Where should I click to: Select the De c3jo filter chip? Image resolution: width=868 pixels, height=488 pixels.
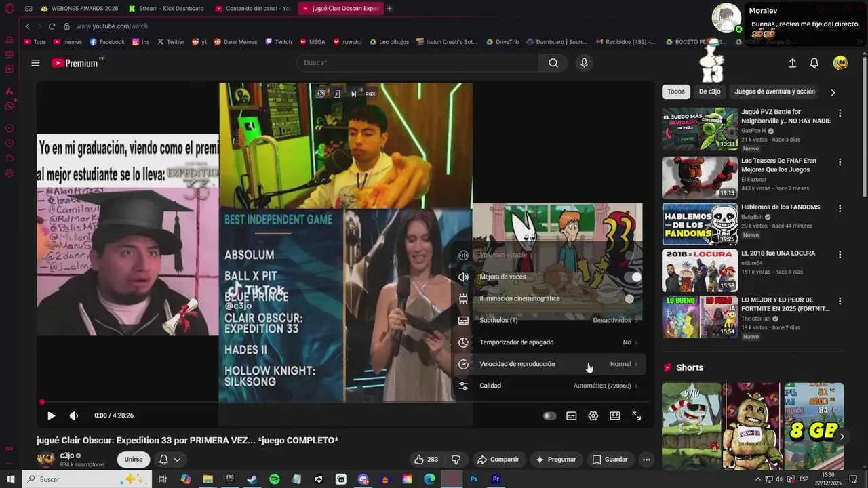pyautogui.click(x=709, y=91)
